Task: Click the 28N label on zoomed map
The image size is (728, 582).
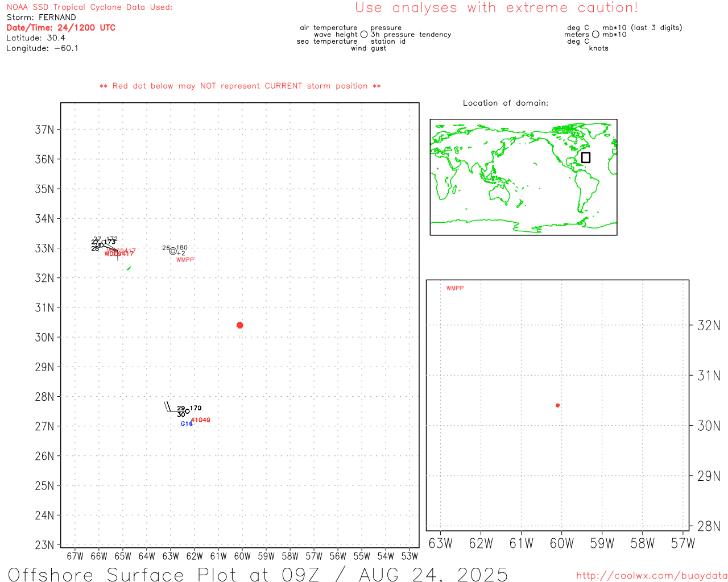Action: tap(709, 526)
